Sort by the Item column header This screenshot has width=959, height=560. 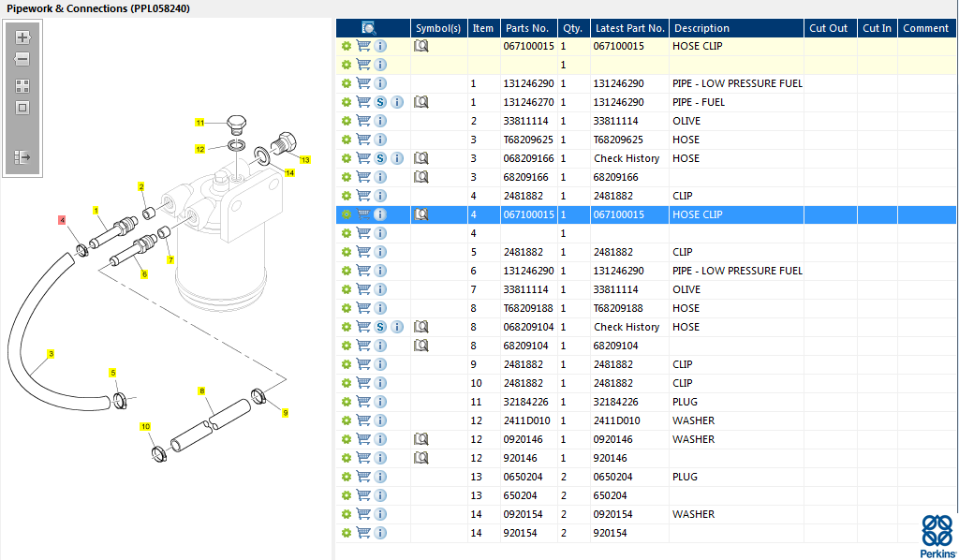[483, 28]
